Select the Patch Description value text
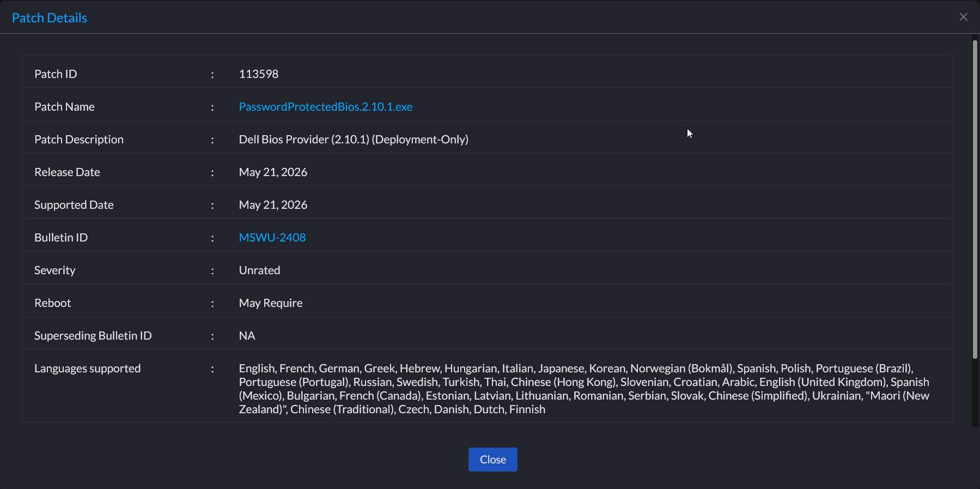Image resolution: width=980 pixels, height=489 pixels. point(354,140)
